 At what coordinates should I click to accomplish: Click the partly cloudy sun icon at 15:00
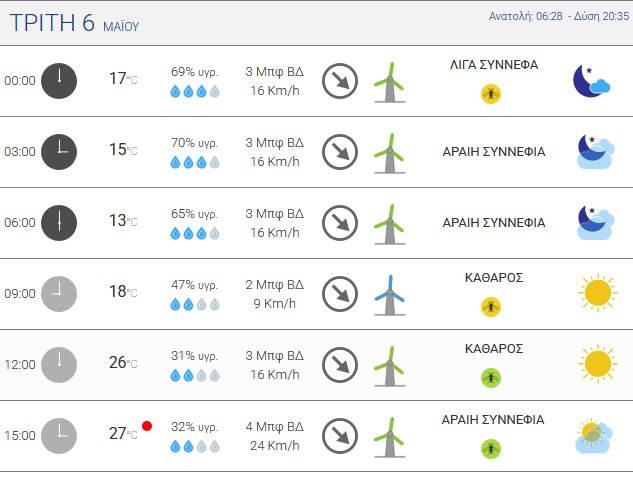point(594,436)
